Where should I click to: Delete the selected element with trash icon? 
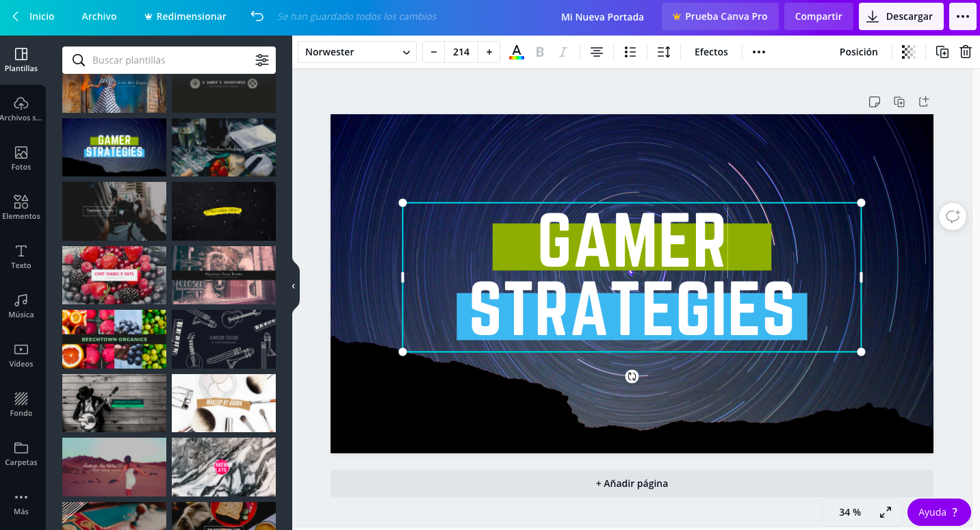[966, 52]
